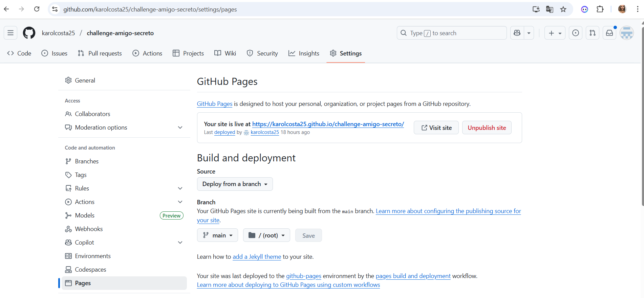
Task: Open the issues icon in header
Action: [575, 33]
